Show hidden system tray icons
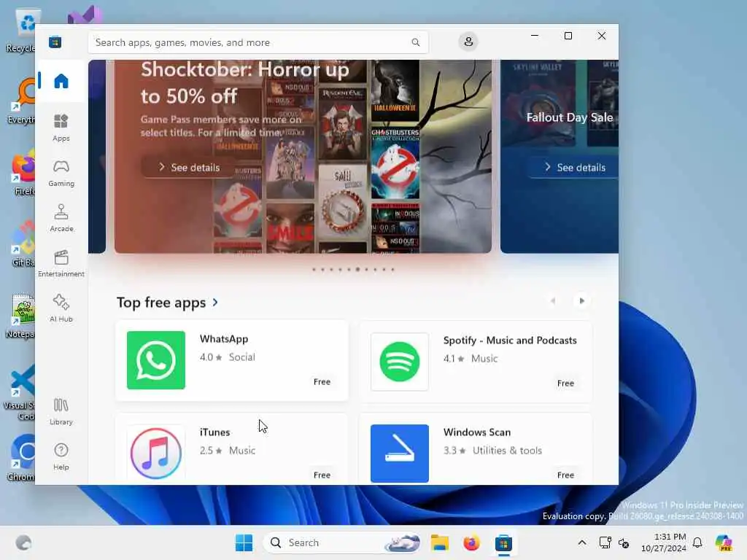The height and width of the screenshot is (560, 747). (582, 542)
